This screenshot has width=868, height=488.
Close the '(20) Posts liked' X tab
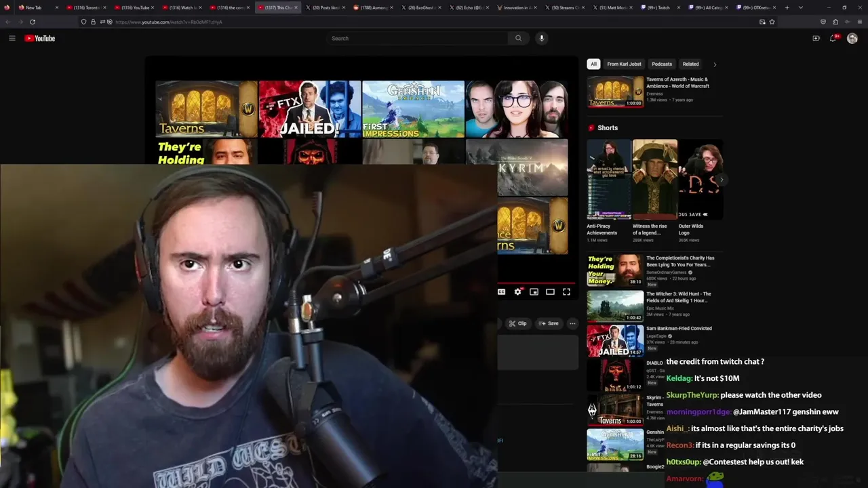tap(344, 7)
